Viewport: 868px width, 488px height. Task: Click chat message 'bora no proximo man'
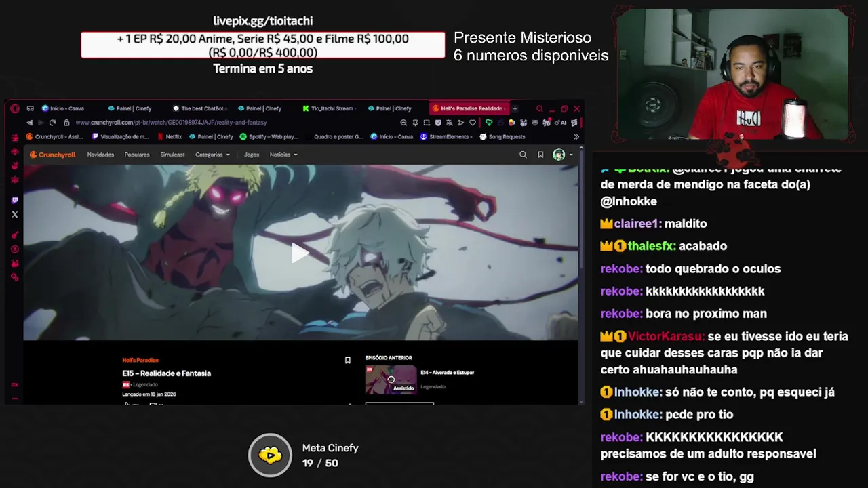coord(706,314)
